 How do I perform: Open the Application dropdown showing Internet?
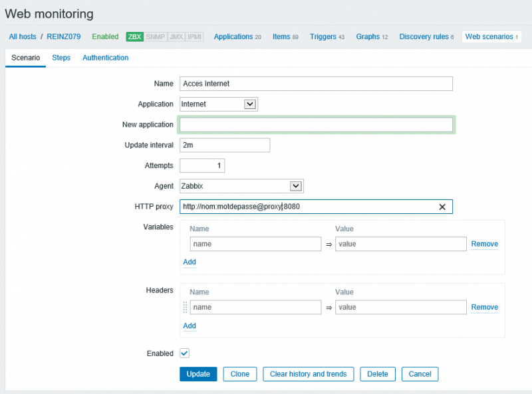click(218, 104)
